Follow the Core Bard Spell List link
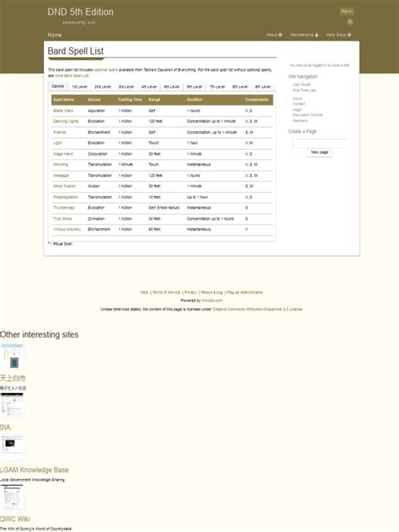Screen dimensions: 399x532 (72, 76)
